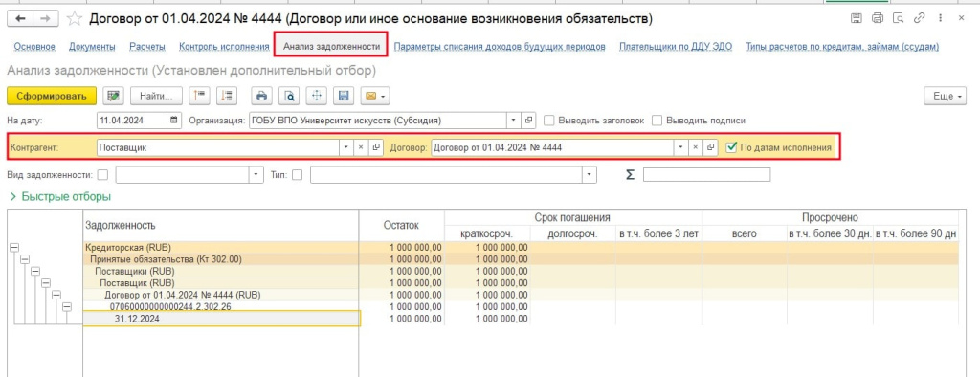Viewport: 980px width, 377px height.
Task: Click into the На дату field
Action: [132, 120]
